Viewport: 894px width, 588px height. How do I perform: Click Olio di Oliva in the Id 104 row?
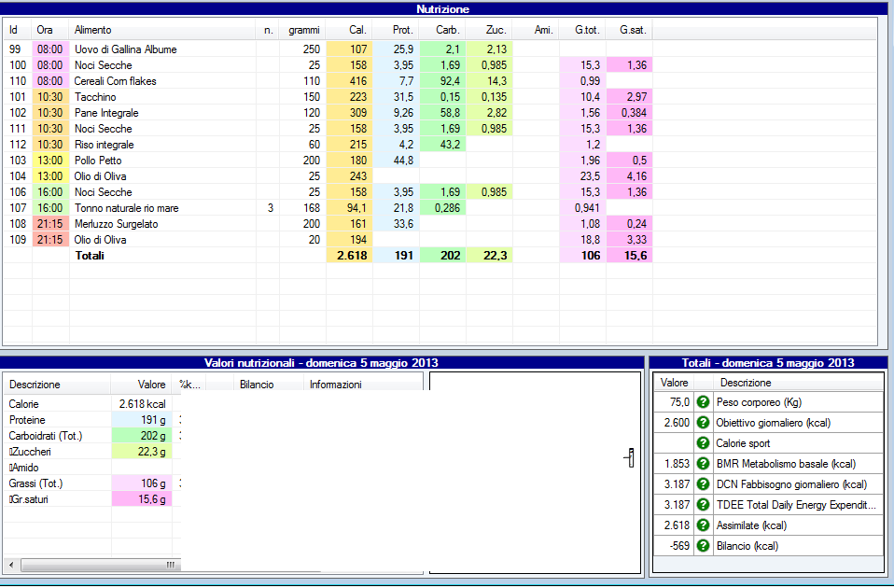click(x=101, y=176)
